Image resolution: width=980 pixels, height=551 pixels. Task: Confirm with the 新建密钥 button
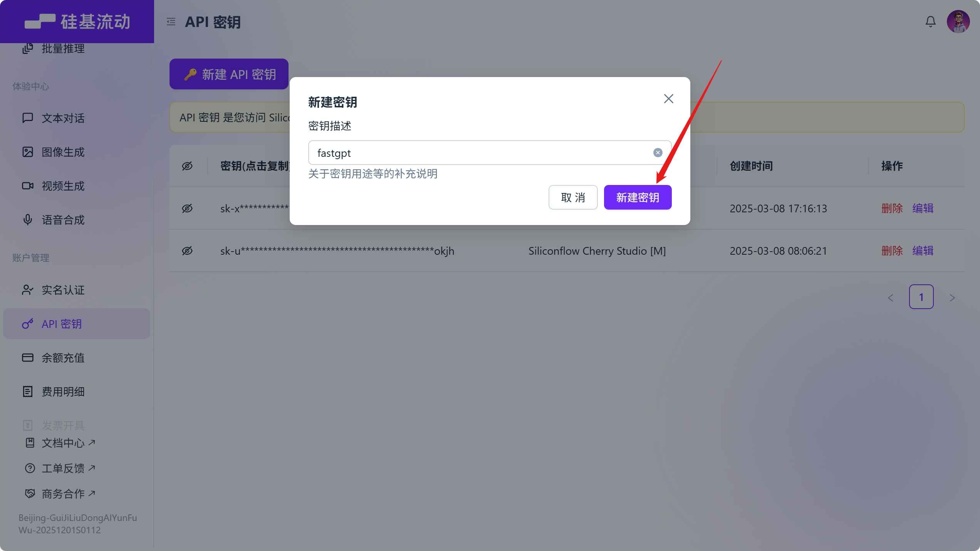point(638,197)
